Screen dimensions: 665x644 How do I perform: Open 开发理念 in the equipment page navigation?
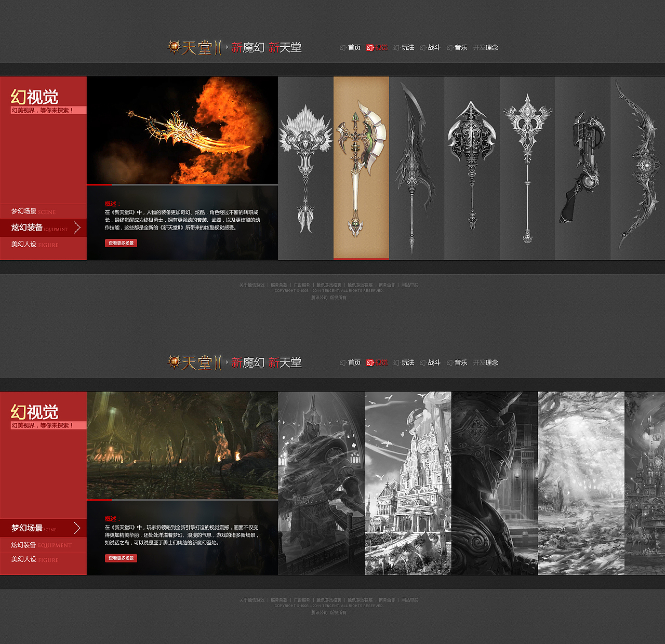pos(486,47)
